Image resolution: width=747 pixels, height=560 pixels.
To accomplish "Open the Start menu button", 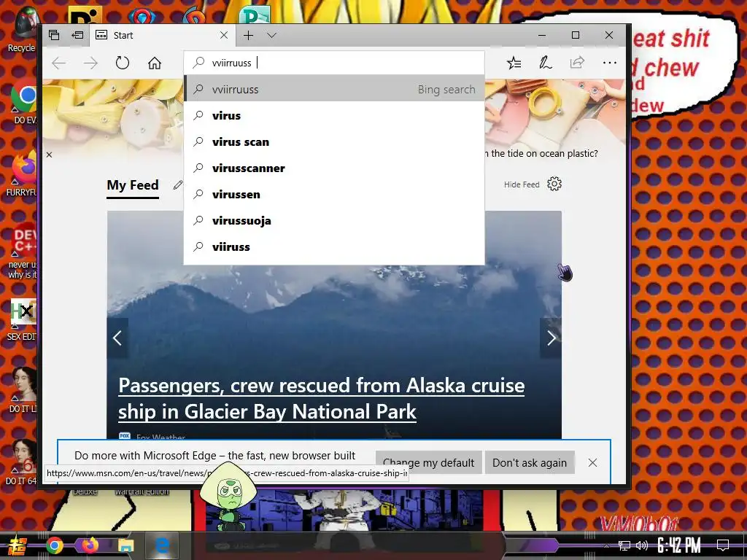I will [17, 545].
